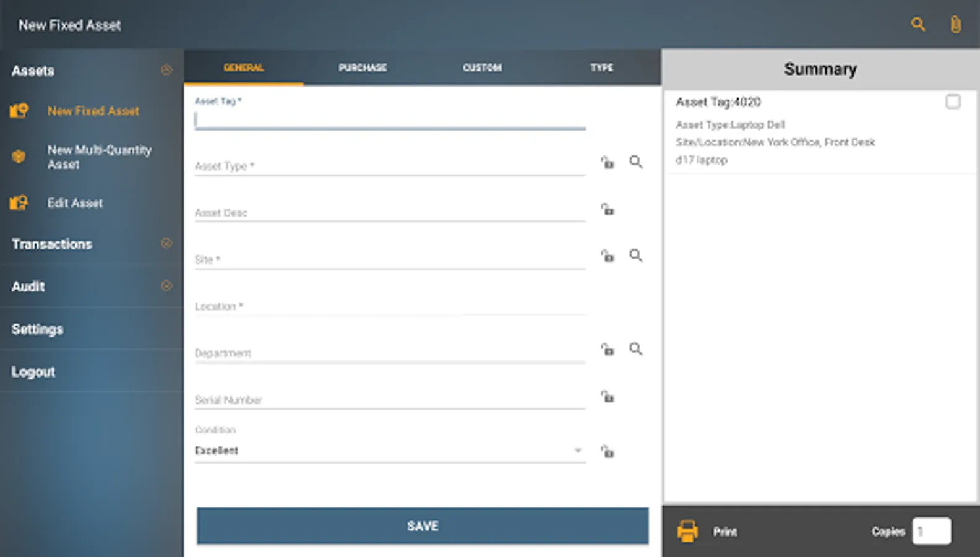
Task: Open Edit Asset menu item
Action: [x=75, y=202]
